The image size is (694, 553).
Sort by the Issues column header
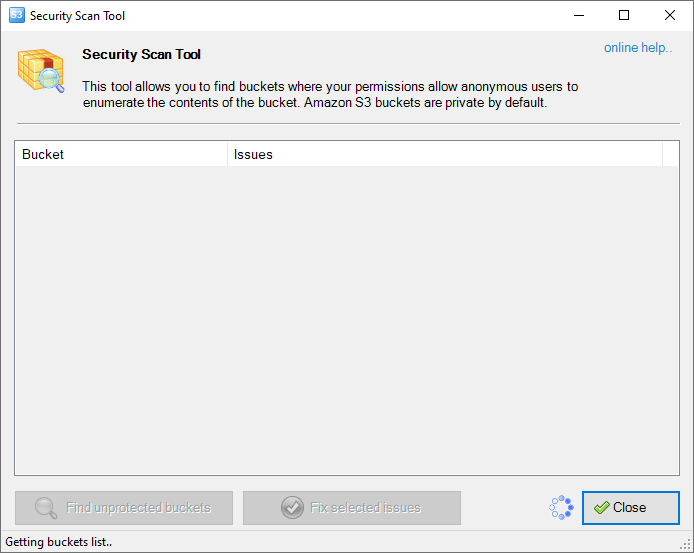pyautogui.click(x=445, y=154)
